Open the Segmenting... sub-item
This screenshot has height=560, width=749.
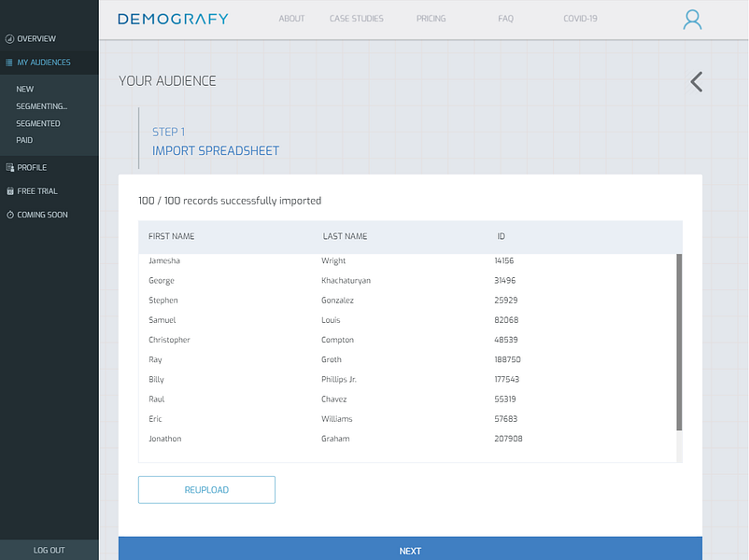click(x=41, y=106)
